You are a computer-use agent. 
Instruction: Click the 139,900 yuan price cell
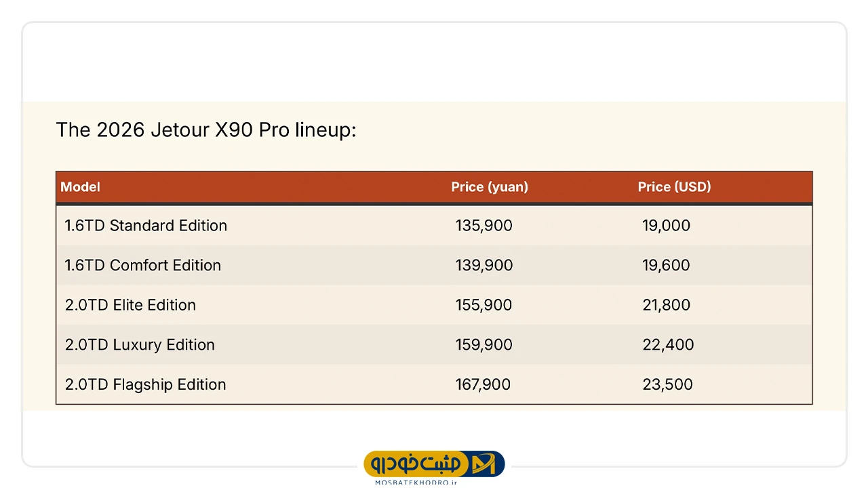[484, 265]
